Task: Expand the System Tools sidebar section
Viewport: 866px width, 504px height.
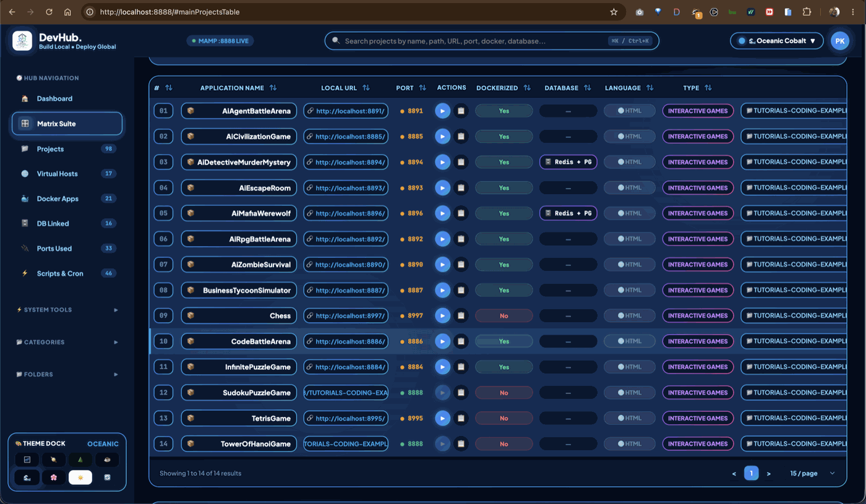Action: point(67,310)
